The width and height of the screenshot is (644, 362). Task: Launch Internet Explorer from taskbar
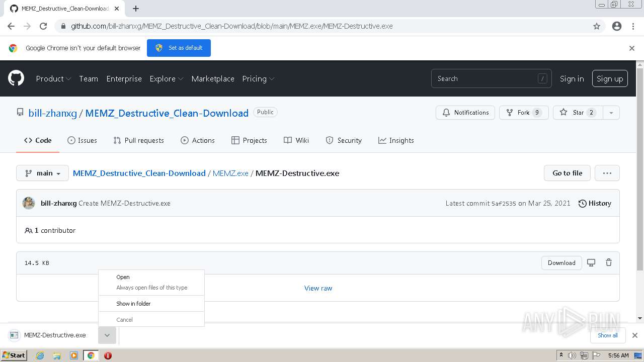tap(40, 355)
